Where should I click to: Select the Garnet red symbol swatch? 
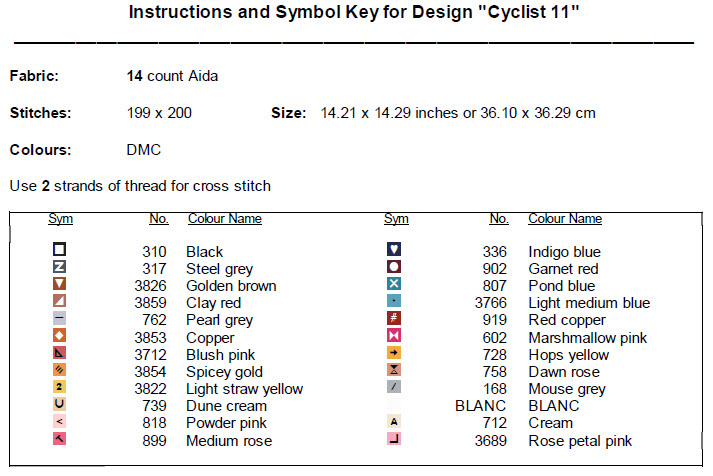pyautogui.click(x=394, y=268)
